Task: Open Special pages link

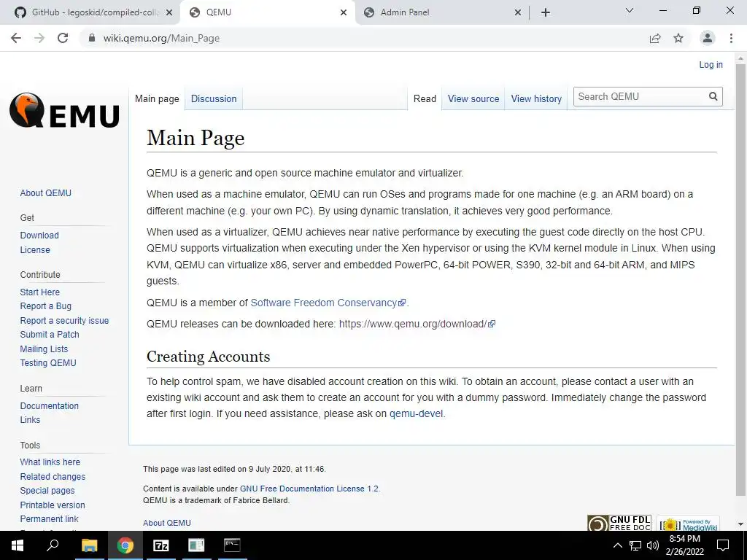Action: point(47,491)
